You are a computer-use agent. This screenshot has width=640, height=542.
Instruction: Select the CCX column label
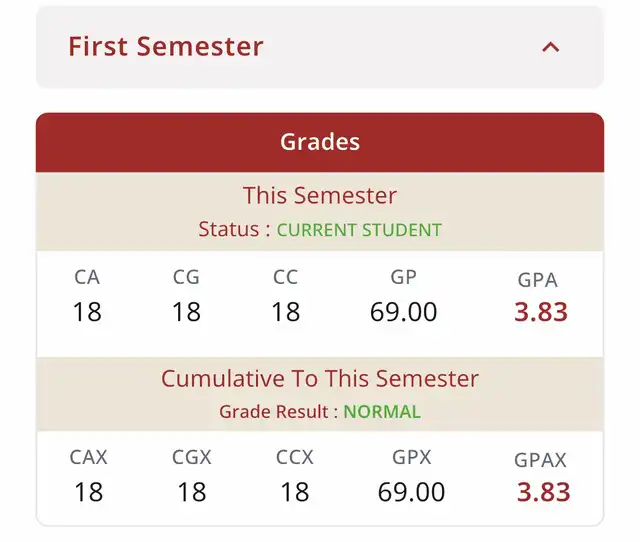pos(295,458)
